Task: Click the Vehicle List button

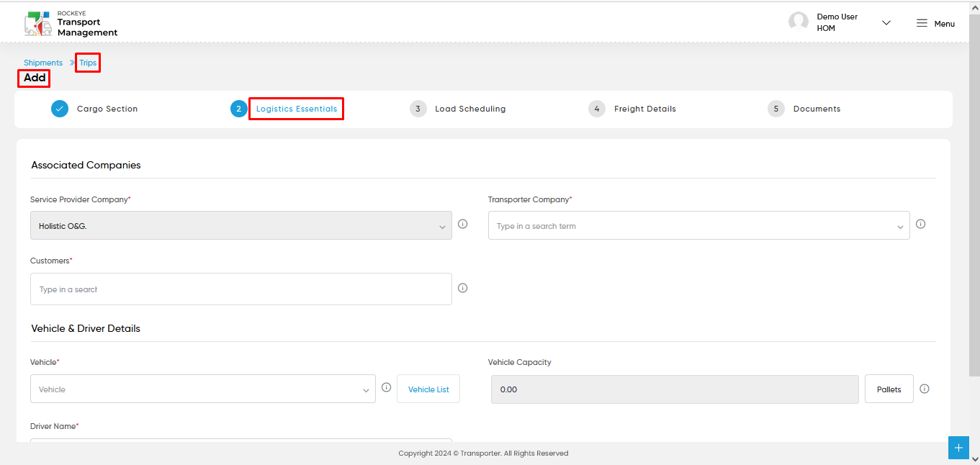Action: 428,389
